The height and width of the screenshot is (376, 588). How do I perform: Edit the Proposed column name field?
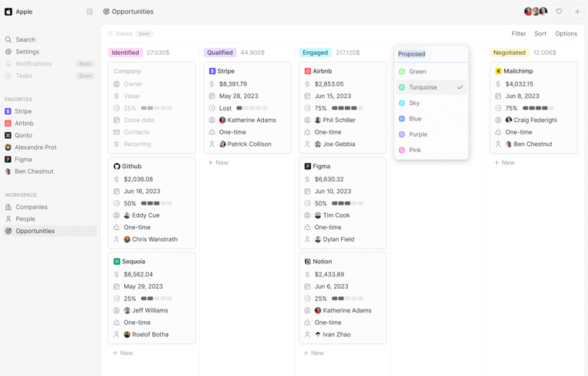(431, 54)
